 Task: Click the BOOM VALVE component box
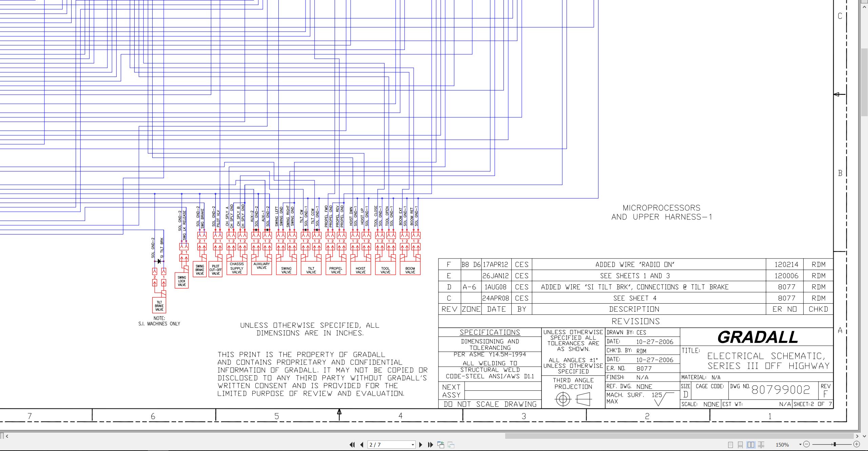click(x=410, y=268)
